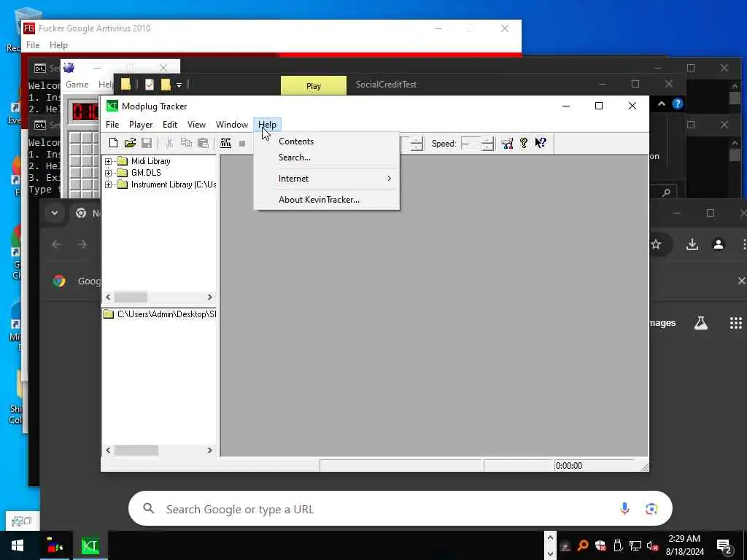
Task: Expand the Internet submenu
Action: 326,179
